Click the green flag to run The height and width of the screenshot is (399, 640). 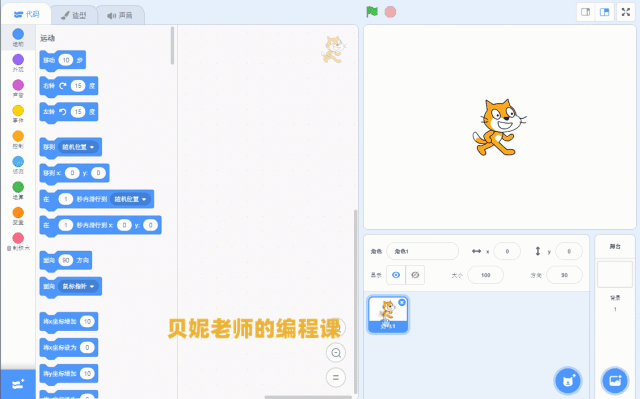(x=372, y=12)
